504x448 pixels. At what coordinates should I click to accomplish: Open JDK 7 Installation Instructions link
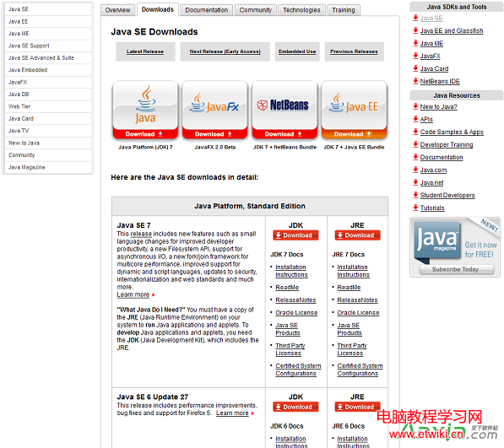click(291, 271)
